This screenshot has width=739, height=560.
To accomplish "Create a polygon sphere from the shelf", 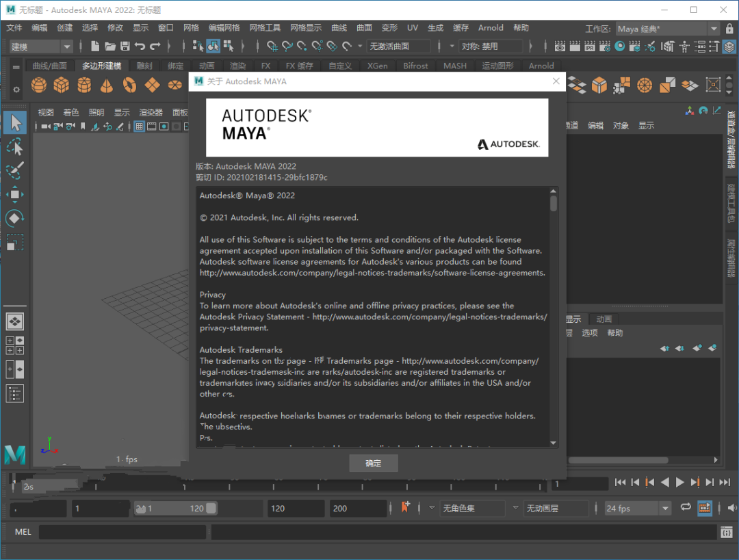I will [39, 85].
